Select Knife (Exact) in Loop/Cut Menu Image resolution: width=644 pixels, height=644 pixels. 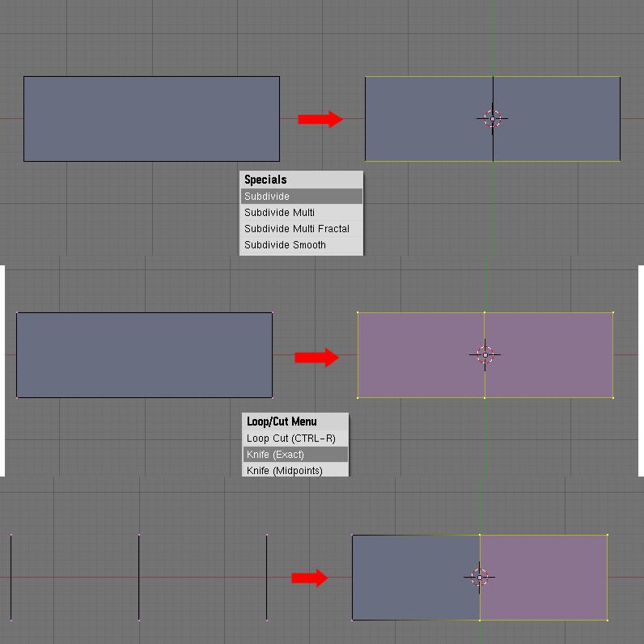[x=295, y=454]
